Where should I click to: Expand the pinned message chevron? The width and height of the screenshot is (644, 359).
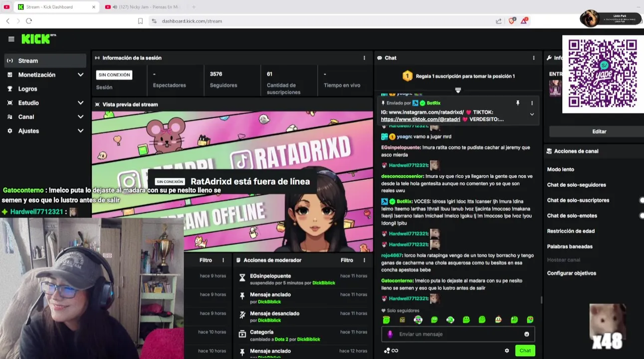pyautogui.click(x=532, y=114)
